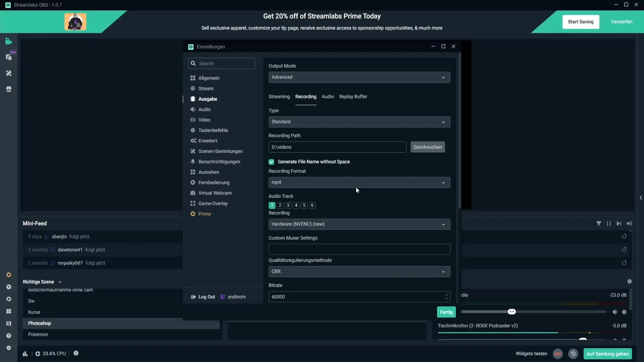Open the Layout Editor icon marked Neu
644x362 pixels.
pos(9,57)
